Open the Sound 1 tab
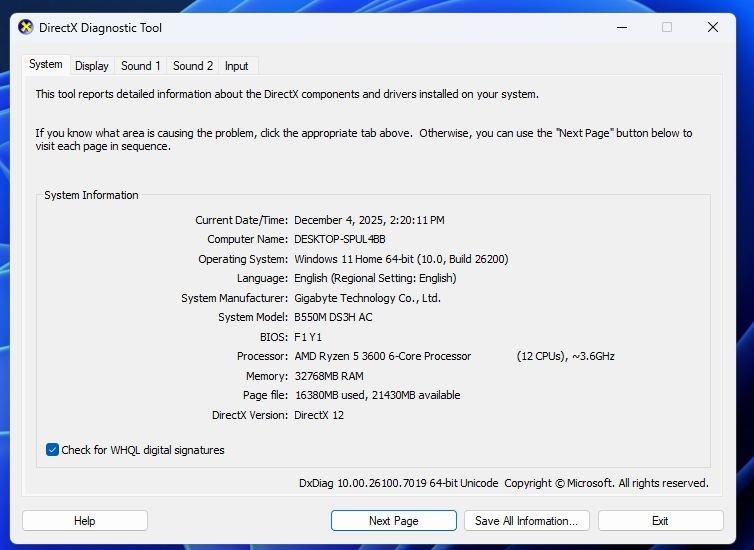The height and width of the screenshot is (550, 754). pyautogui.click(x=140, y=66)
